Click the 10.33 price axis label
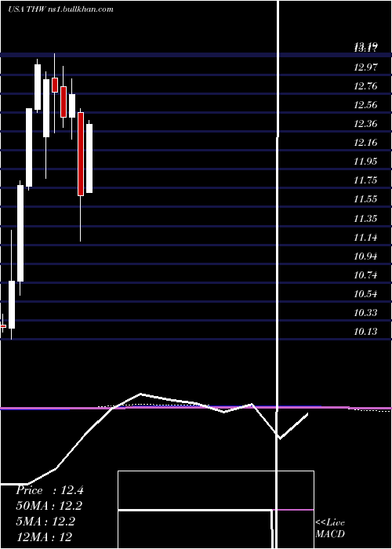This screenshot has width=392, height=549. point(366,313)
